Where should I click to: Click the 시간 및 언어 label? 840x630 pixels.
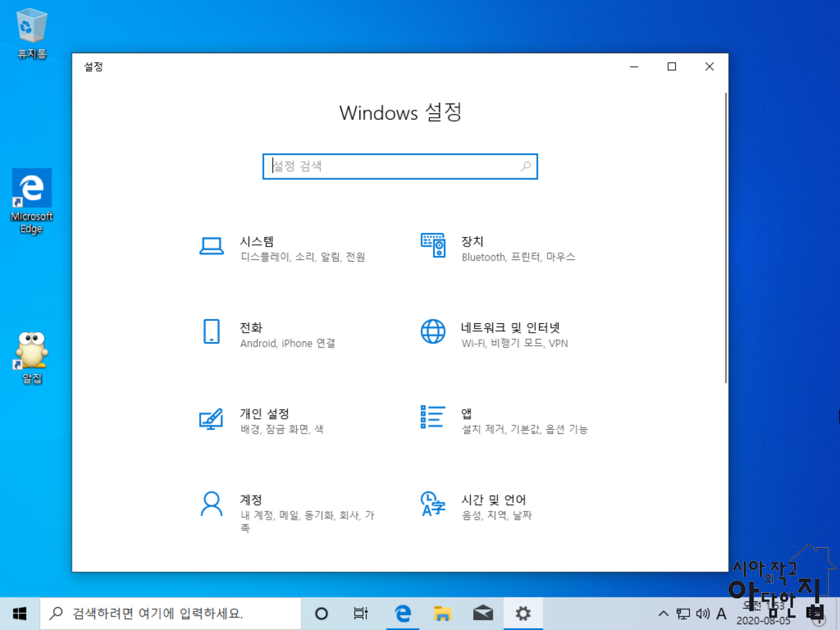coord(494,499)
